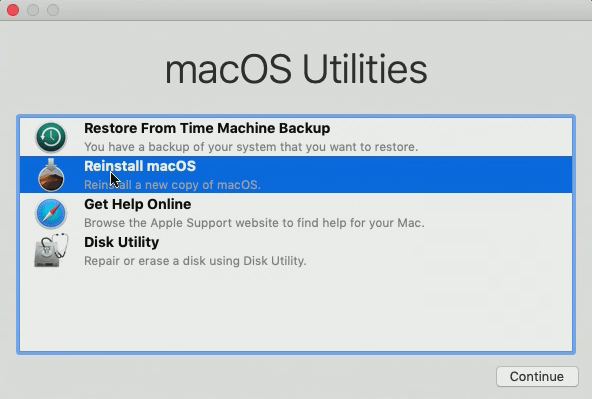Screen dimensions: 592x399
Task: Click the Reinstall macOS installer icon
Action: [51, 175]
